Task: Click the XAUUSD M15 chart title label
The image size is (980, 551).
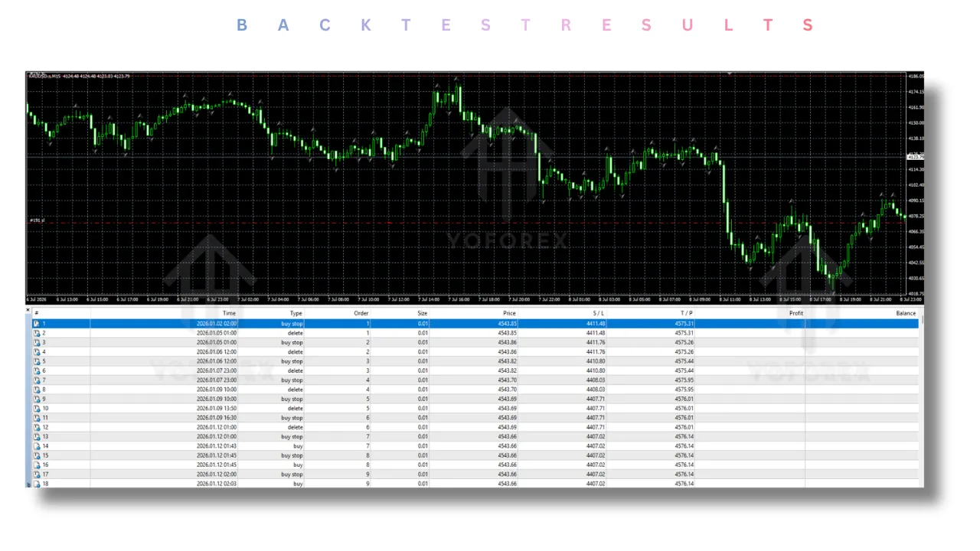Action: click(79, 76)
